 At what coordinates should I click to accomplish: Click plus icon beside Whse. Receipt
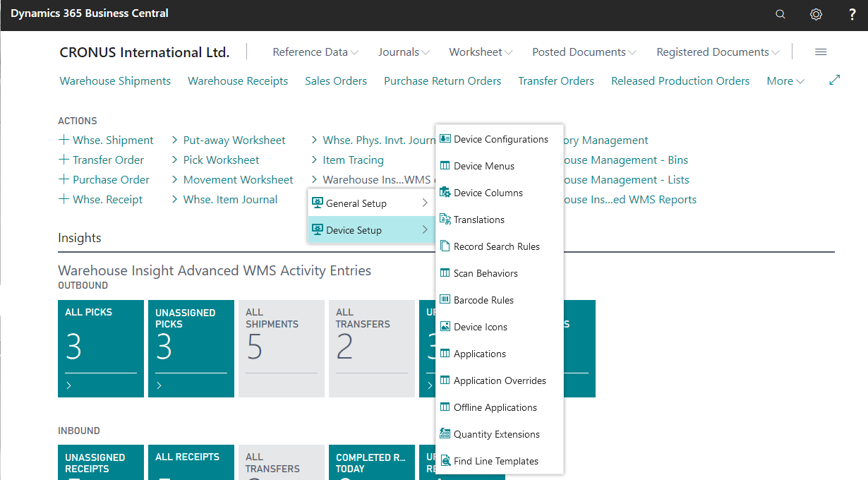64,199
